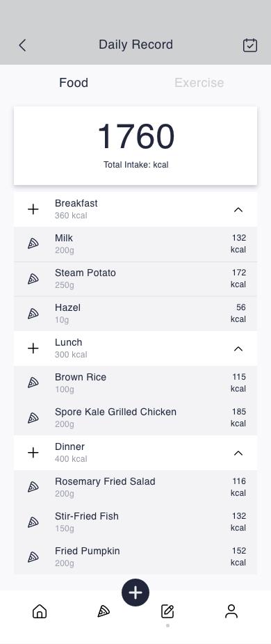Select the Fried Pumpkin food item
The height and width of the screenshot is (644, 271).
tap(135, 557)
